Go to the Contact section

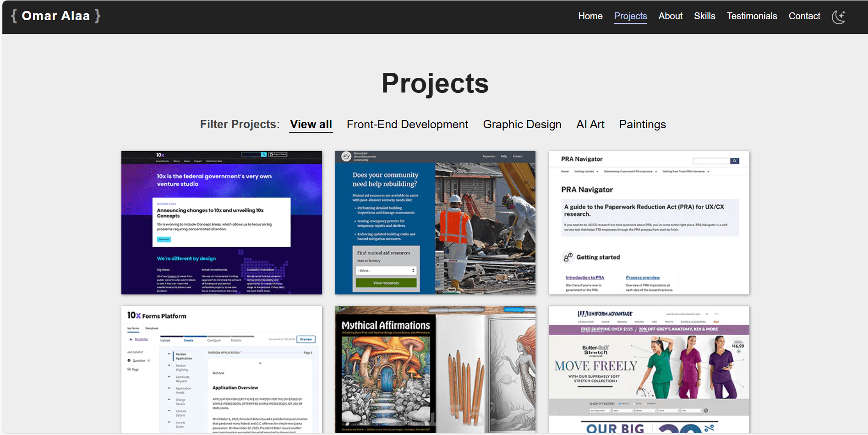[x=804, y=16]
